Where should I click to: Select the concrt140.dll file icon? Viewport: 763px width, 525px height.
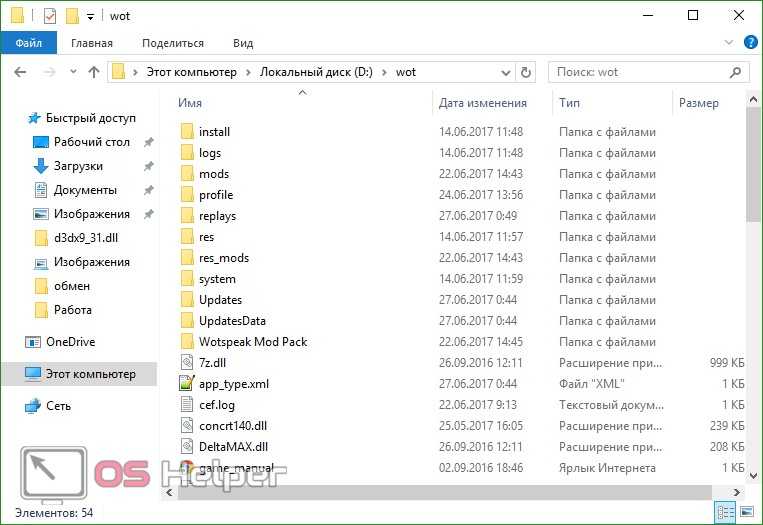187,426
